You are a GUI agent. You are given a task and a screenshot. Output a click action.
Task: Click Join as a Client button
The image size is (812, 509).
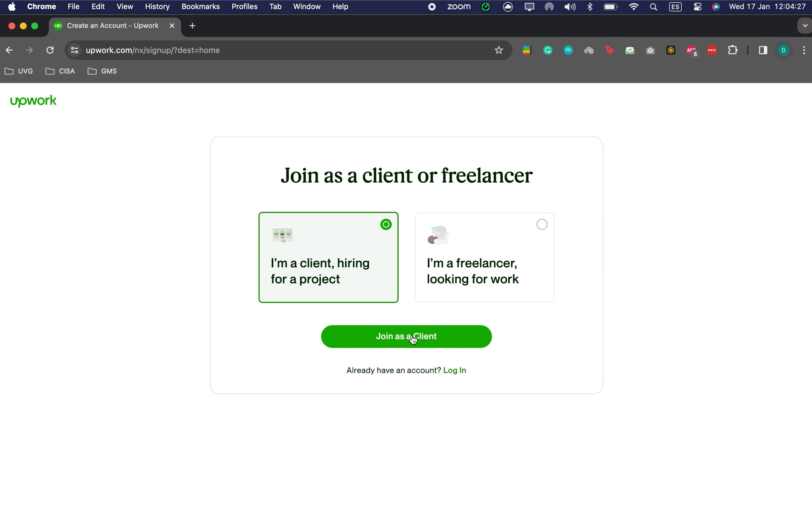(x=406, y=336)
